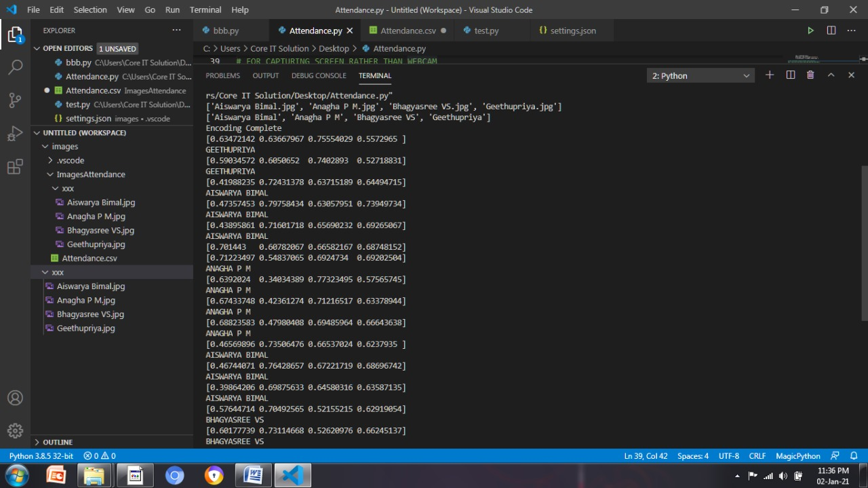Open Microsoft Word from the taskbar
The height and width of the screenshot is (488, 868).
coord(254,476)
